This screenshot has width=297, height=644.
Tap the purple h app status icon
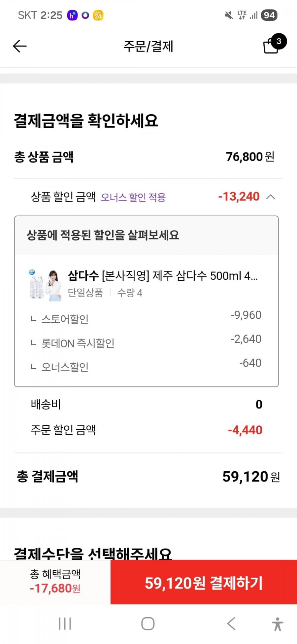point(72,16)
